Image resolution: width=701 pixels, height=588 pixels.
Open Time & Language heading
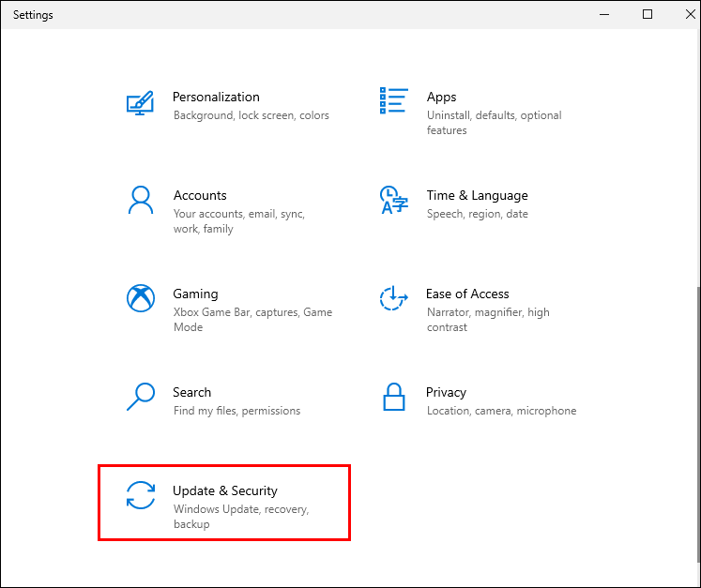click(x=477, y=195)
